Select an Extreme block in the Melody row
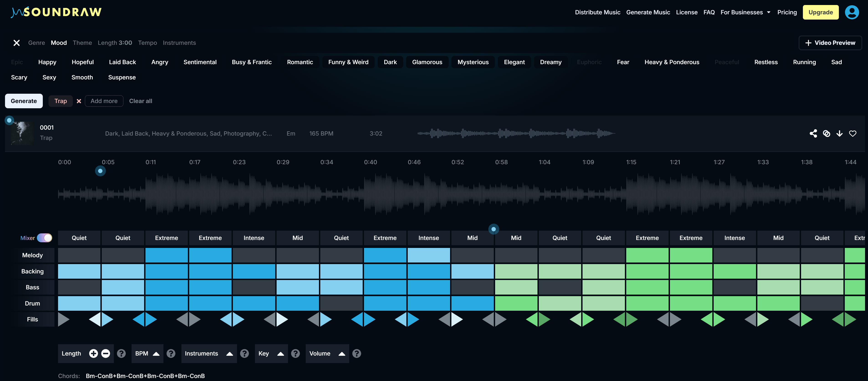The height and width of the screenshot is (381, 868). click(x=166, y=255)
